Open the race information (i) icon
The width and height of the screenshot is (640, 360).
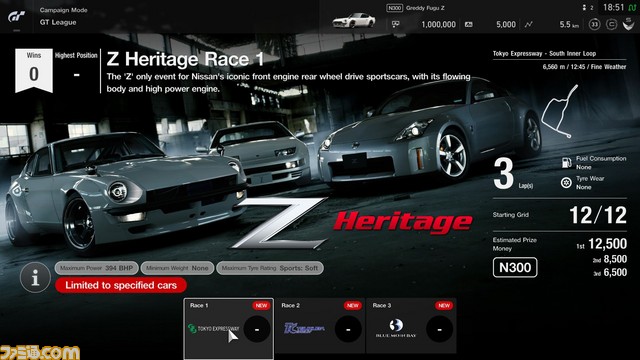point(35,278)
